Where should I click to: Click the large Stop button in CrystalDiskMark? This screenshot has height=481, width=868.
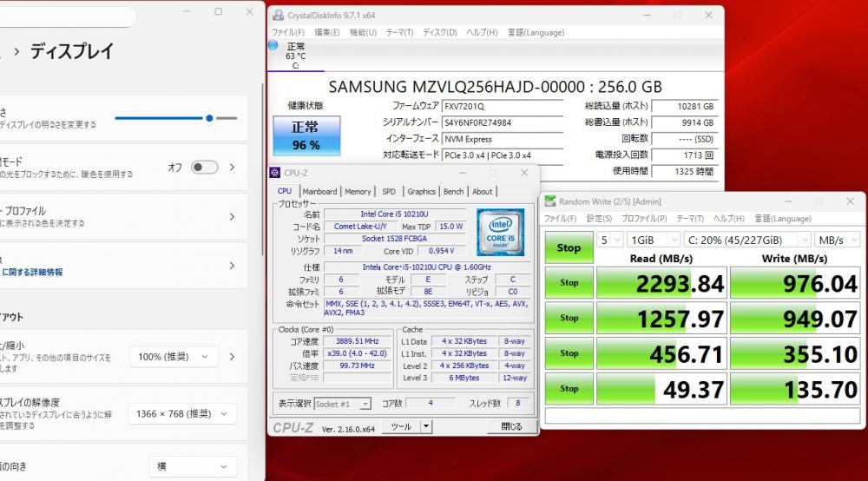(569, 247)
